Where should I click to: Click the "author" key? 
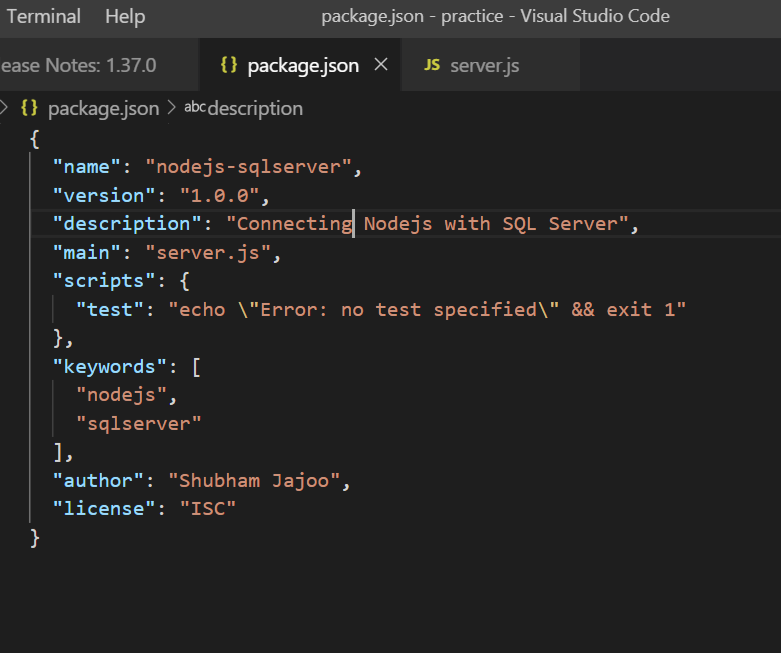pyautogui.click(x=98, y=481)
